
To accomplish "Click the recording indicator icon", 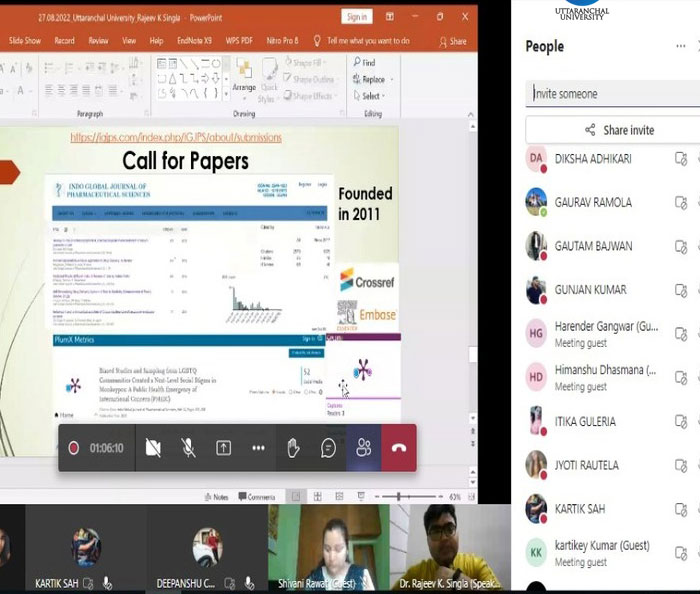I will click(x=73, y=448).
